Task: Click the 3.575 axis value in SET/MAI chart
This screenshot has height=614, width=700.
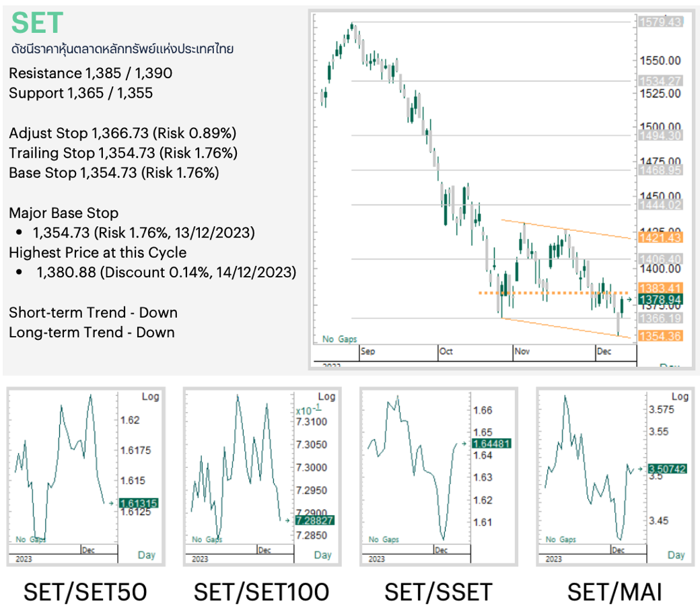Action: pos(662,409)
